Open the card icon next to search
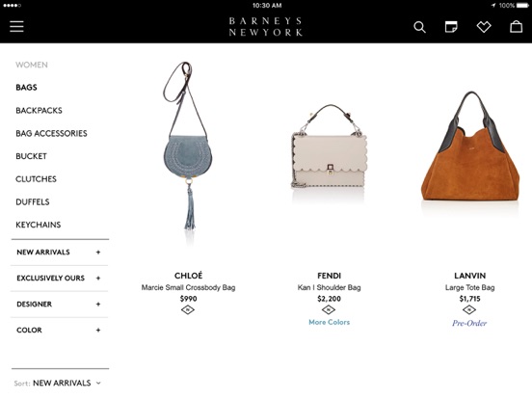The image size is (532, 399). (451, 26)
